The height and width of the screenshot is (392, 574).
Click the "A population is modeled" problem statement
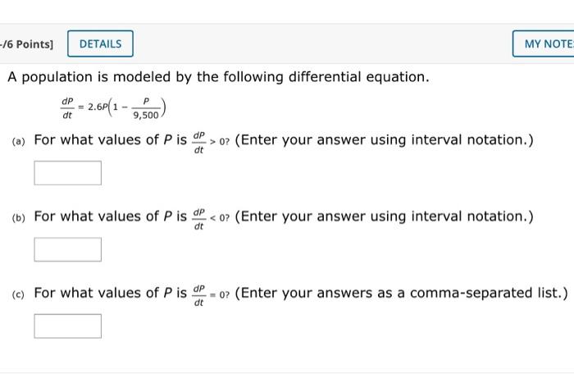tap(218, 77)
